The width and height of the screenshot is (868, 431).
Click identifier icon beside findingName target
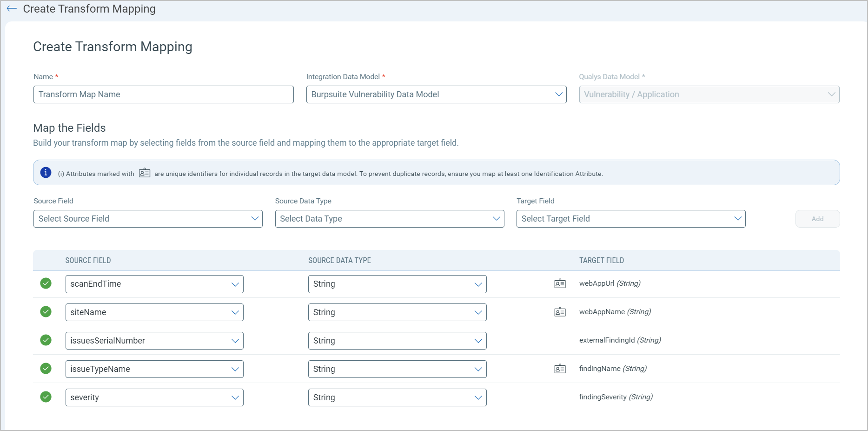(560, 369)
